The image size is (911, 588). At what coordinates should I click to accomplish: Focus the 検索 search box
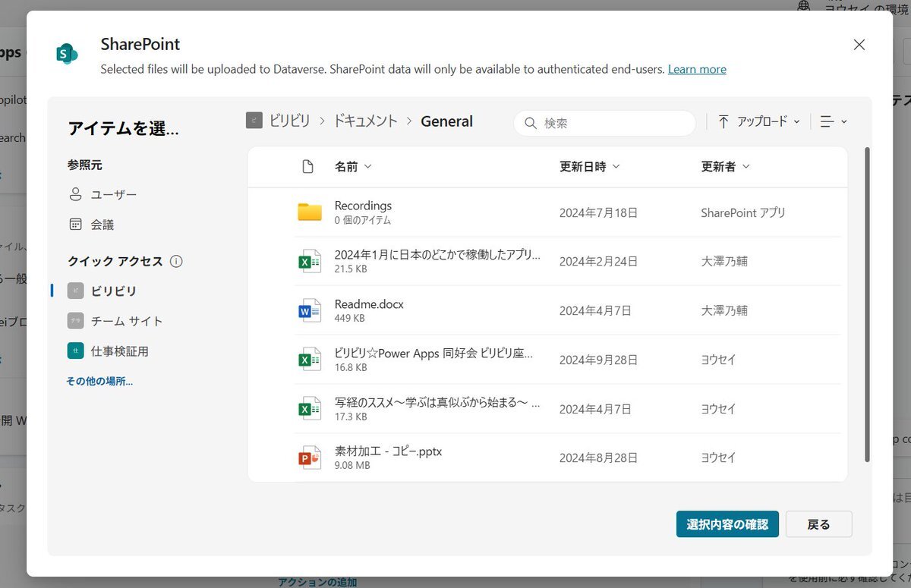tap(605, 123)
